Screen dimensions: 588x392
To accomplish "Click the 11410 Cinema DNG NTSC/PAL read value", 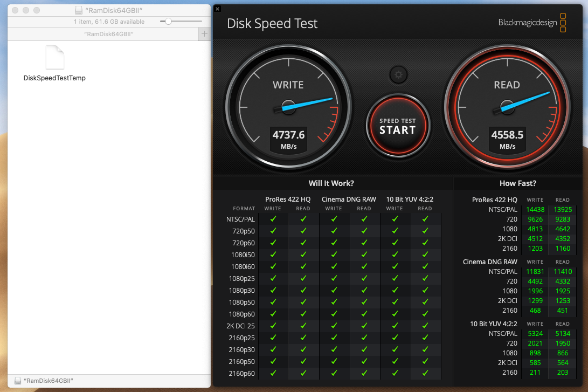I will click(563, 272).
